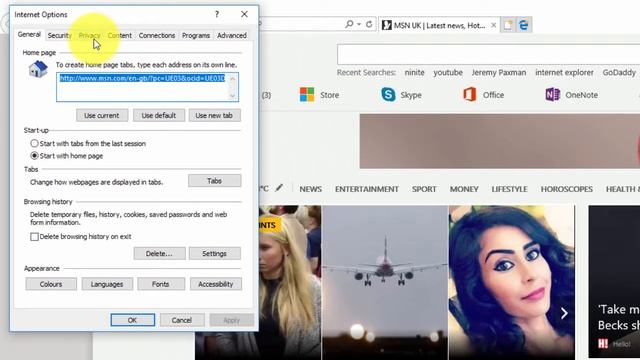Click the pencil edit icon near weather
The image size is (640, 360).
coord(279,188)
